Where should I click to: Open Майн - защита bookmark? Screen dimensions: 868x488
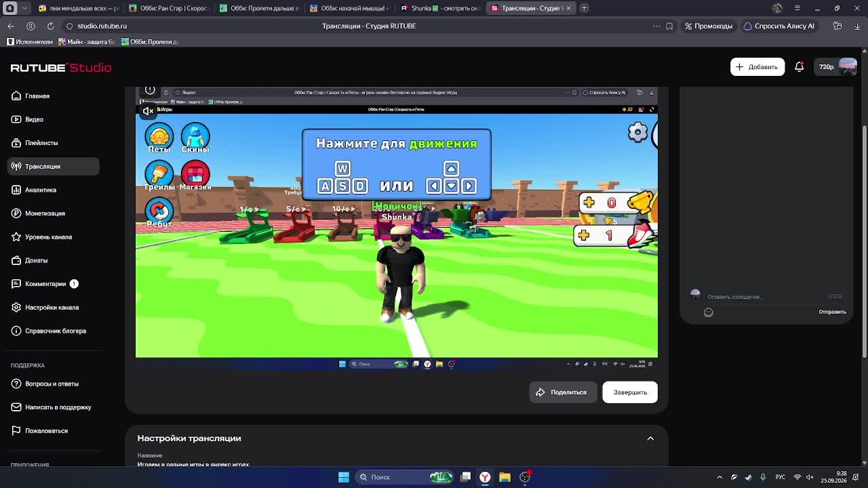87,42
